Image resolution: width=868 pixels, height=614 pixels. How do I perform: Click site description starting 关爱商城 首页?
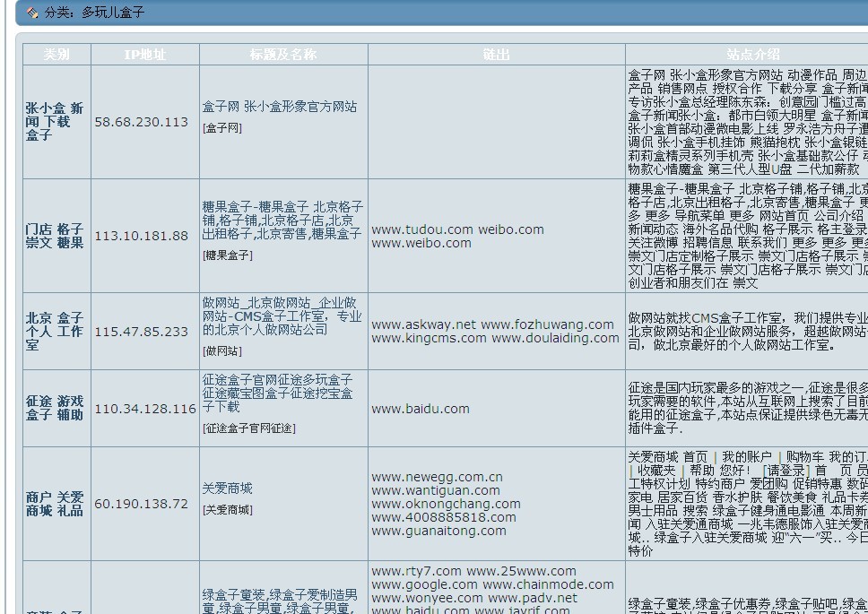(x=748, y=504)
